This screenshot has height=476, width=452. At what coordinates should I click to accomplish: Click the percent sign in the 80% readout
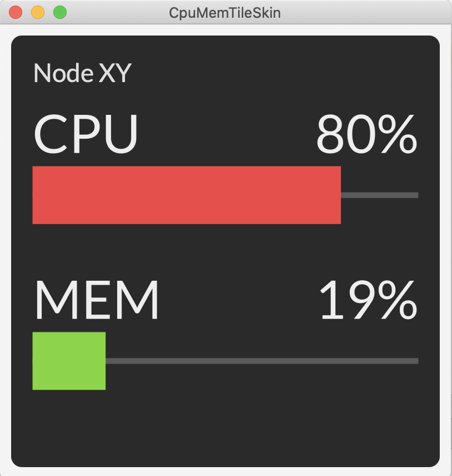(x=398, y=134)
